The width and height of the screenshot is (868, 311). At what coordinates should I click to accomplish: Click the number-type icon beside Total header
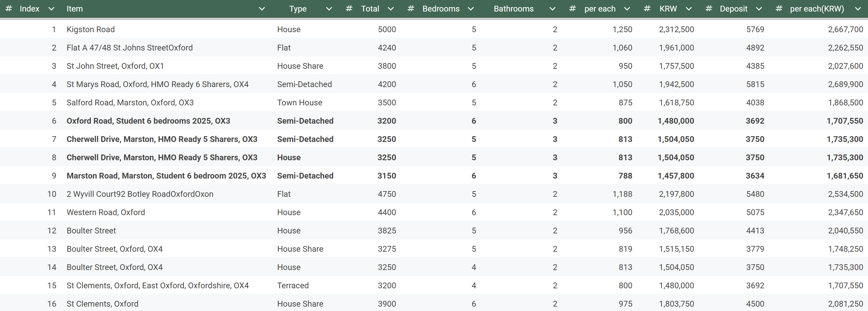pos(349,8)
